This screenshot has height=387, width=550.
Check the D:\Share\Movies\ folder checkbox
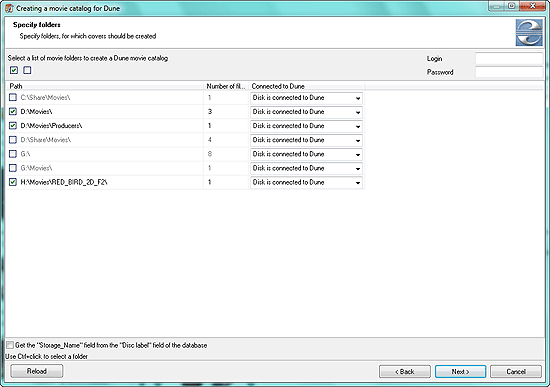[x=13, y=140]
